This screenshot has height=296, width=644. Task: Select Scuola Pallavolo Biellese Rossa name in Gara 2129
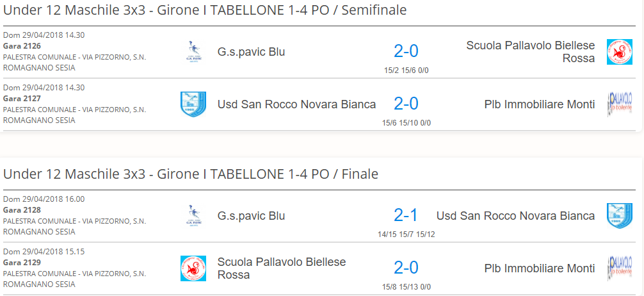click(282, 268)
